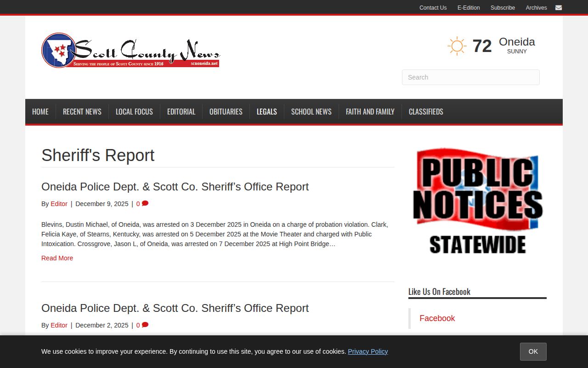
Task: Click Editor author link on December 9 post
Action: point(59,204)
